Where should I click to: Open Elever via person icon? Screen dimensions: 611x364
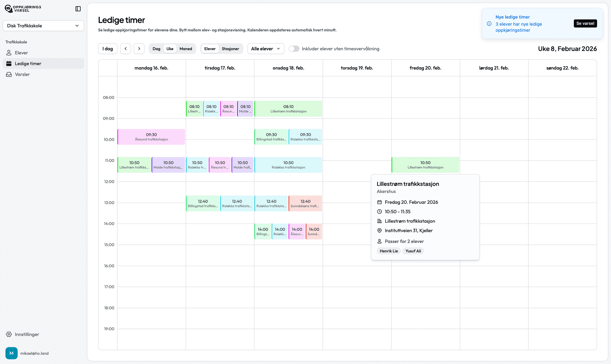[x=9, y=53]
